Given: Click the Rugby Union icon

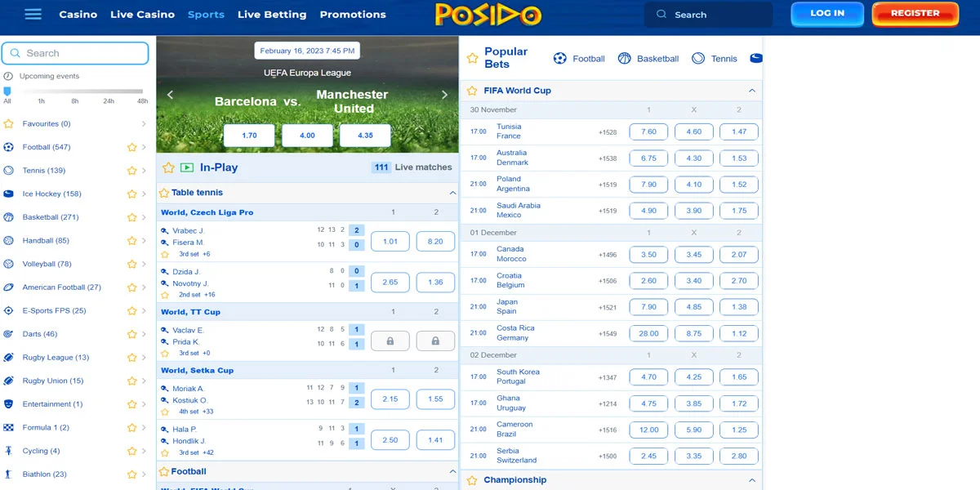Looking at the screenshot, I should pyautogui.click(x=8, y=381).
